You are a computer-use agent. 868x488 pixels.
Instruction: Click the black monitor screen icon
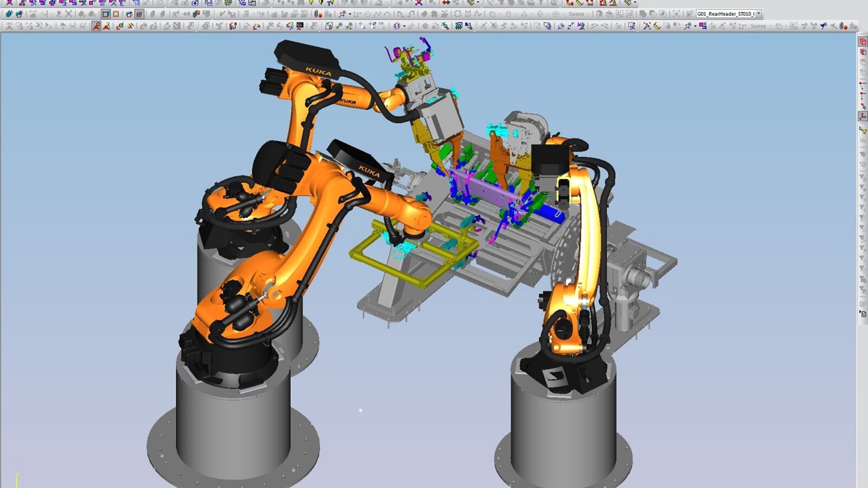coord(300,26)
